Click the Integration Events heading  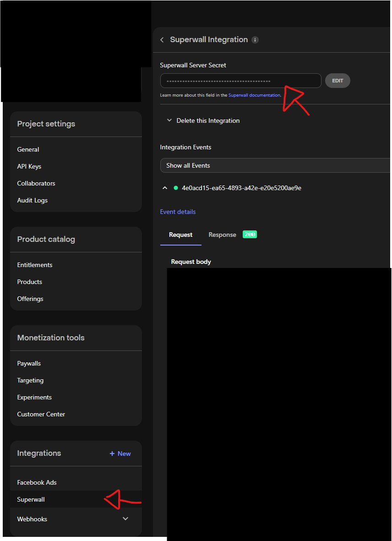pos(185,148)
